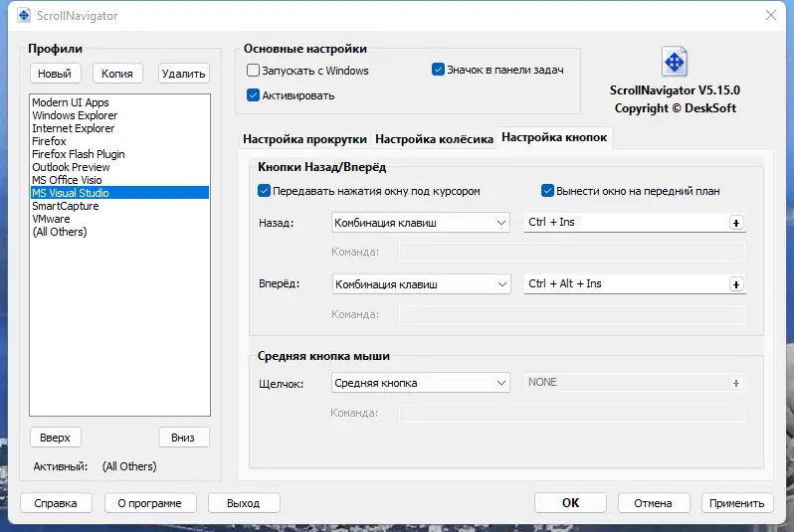Click the Удалить profile button

[x=183, y=74]
